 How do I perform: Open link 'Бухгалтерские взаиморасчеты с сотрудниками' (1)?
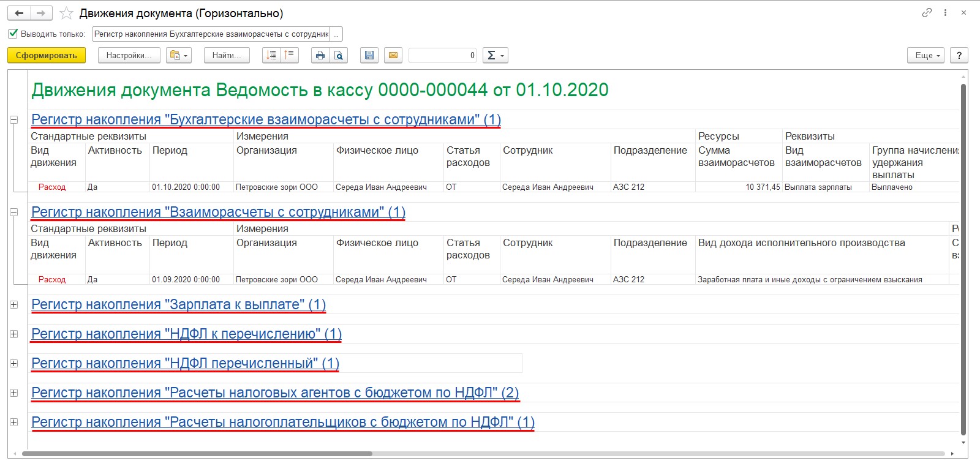[x=266, y=119]
